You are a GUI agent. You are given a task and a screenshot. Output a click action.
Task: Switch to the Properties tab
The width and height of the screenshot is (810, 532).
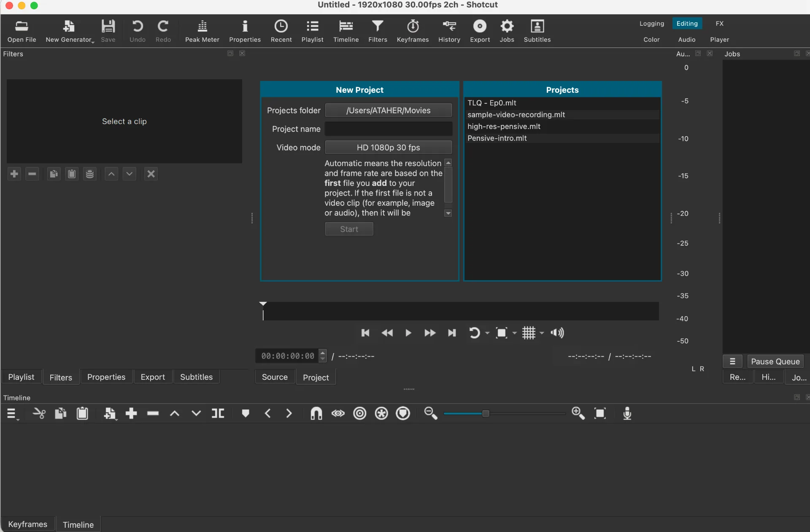106,377
